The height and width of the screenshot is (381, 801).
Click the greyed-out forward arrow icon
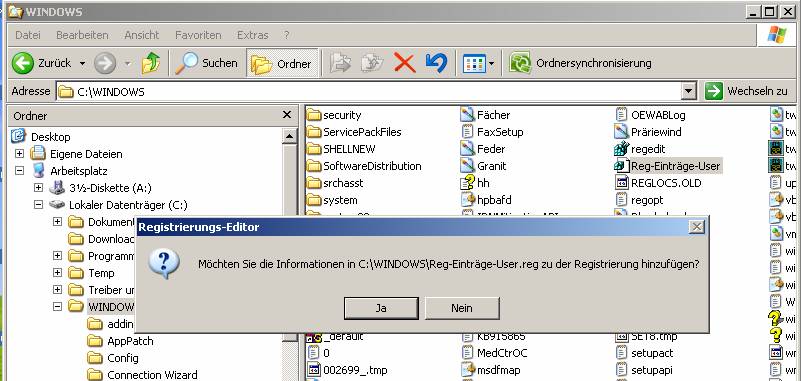105,63
